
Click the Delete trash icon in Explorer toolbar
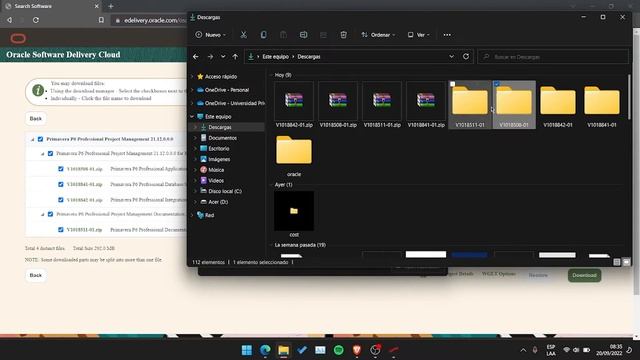(343, 35)
